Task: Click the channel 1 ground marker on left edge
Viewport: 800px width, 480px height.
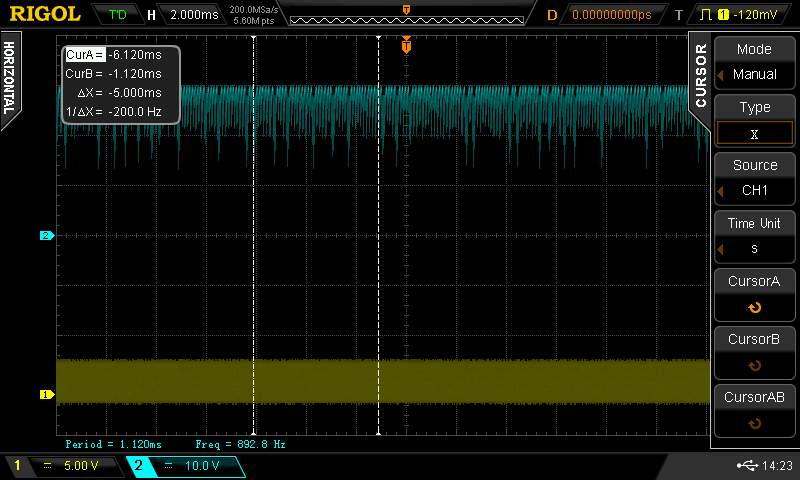Action: 45,394
